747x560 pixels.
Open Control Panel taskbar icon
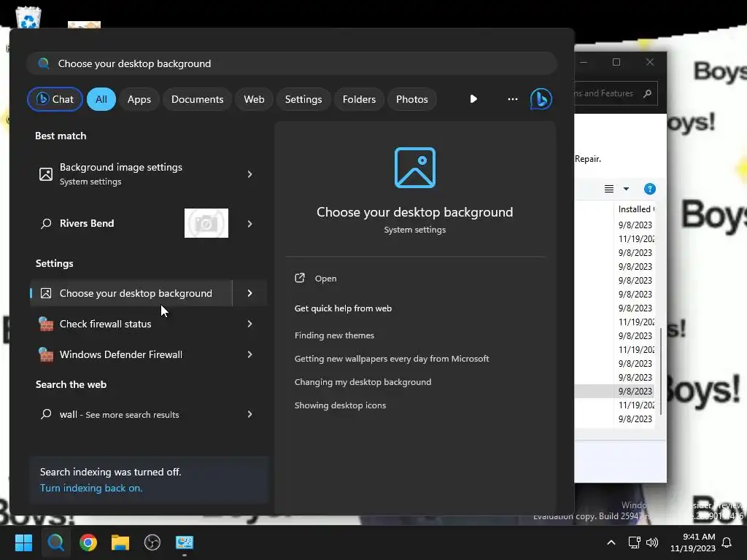[185, 542]
